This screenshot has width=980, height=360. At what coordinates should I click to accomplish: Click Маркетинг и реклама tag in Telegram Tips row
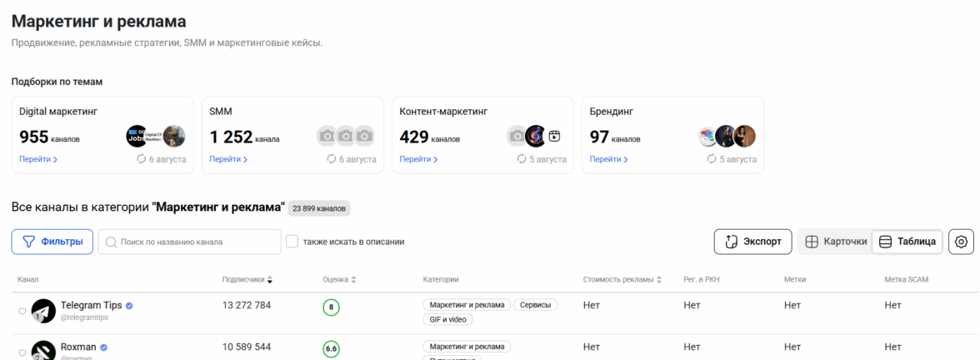click(467, 305)
